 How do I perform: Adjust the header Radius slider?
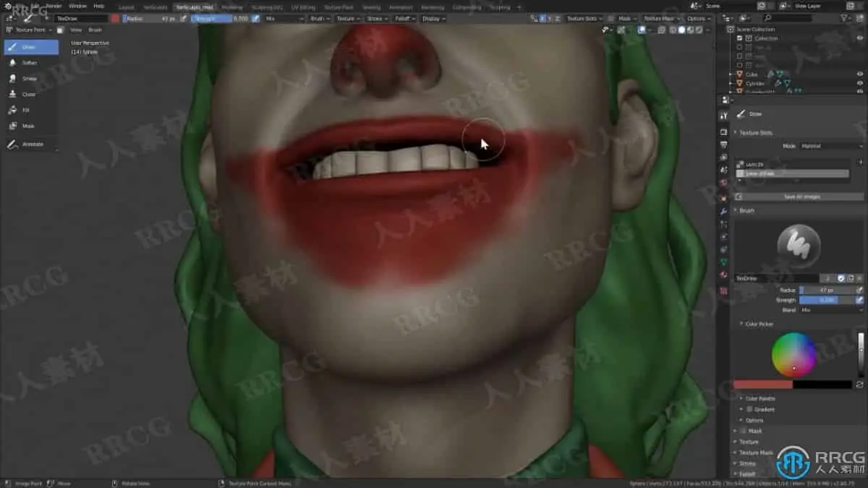150,18
